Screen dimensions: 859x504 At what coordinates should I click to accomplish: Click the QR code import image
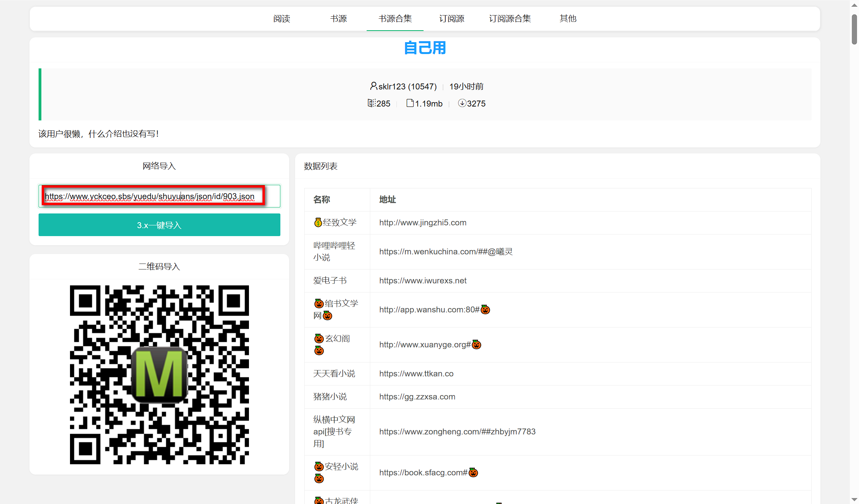[x=159, y=374]
